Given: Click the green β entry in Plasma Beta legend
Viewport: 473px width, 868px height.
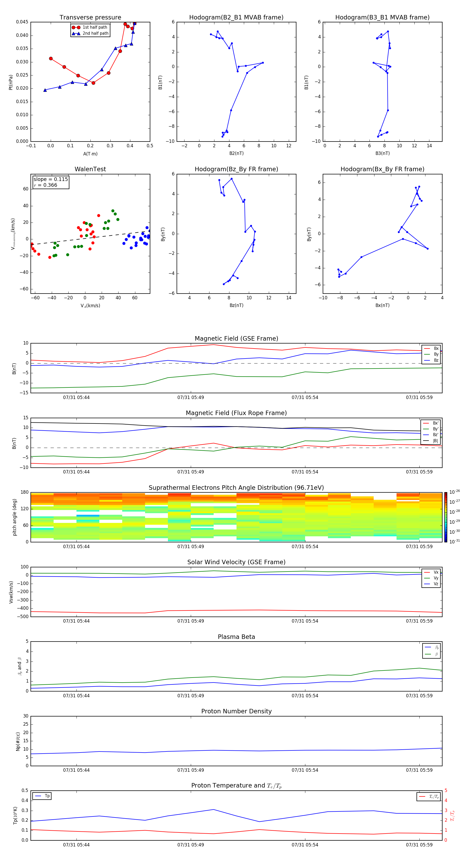Looking at the screenshot, I should (431, 654).
